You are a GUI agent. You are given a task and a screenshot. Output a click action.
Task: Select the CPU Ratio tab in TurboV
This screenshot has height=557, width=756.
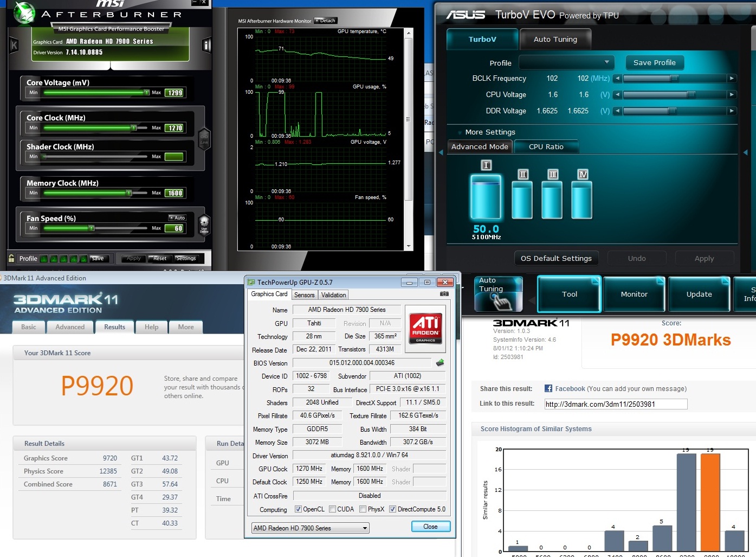tap(546, 146)
